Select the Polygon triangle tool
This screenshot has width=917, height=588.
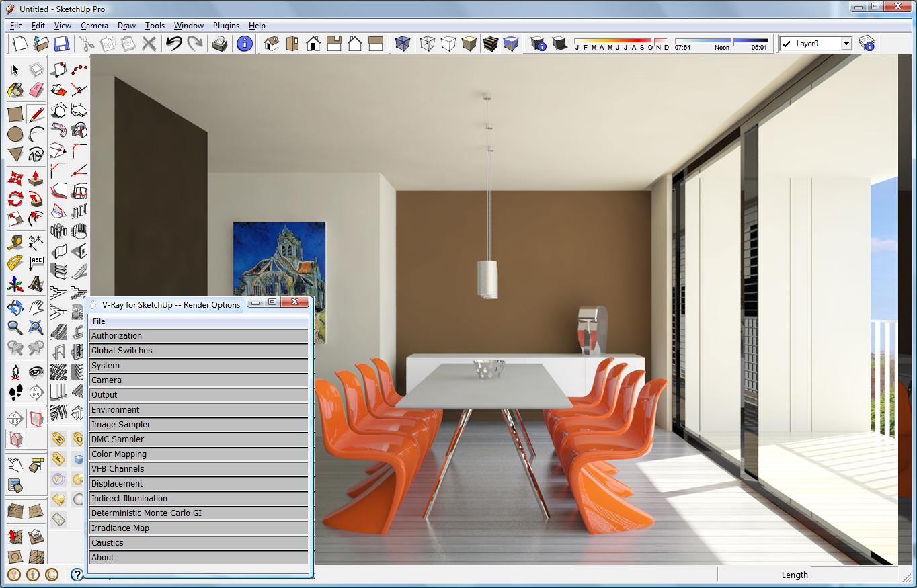click(x=15, y=155)
